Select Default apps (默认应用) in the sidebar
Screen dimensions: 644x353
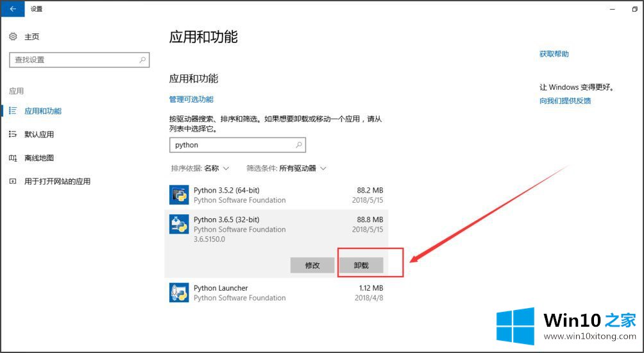pos(39,134)
